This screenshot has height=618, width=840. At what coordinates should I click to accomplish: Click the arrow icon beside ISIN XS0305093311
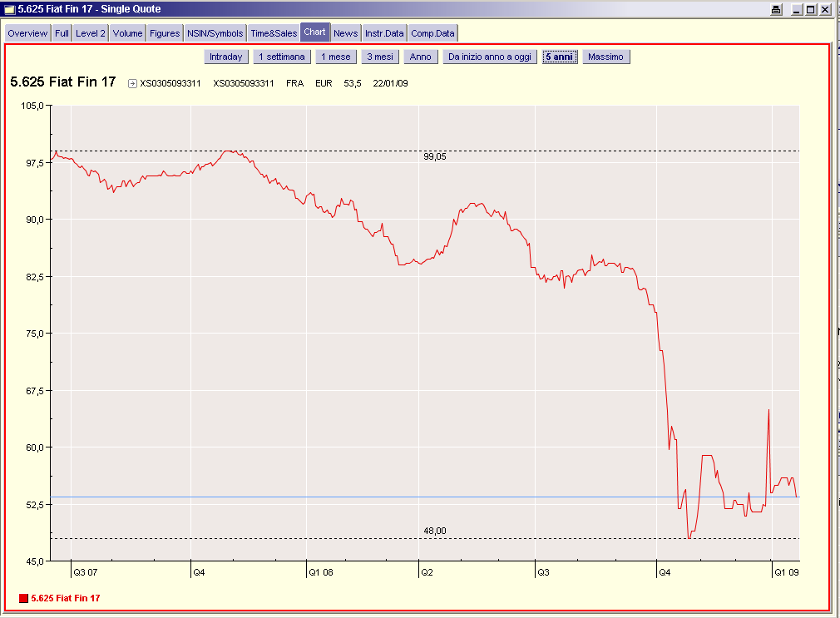pos(132,83)
